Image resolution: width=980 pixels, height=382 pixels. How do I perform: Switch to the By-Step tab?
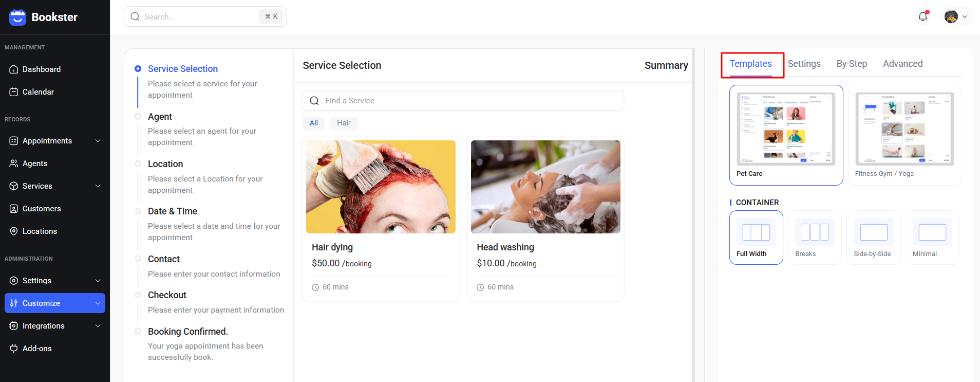852,64
